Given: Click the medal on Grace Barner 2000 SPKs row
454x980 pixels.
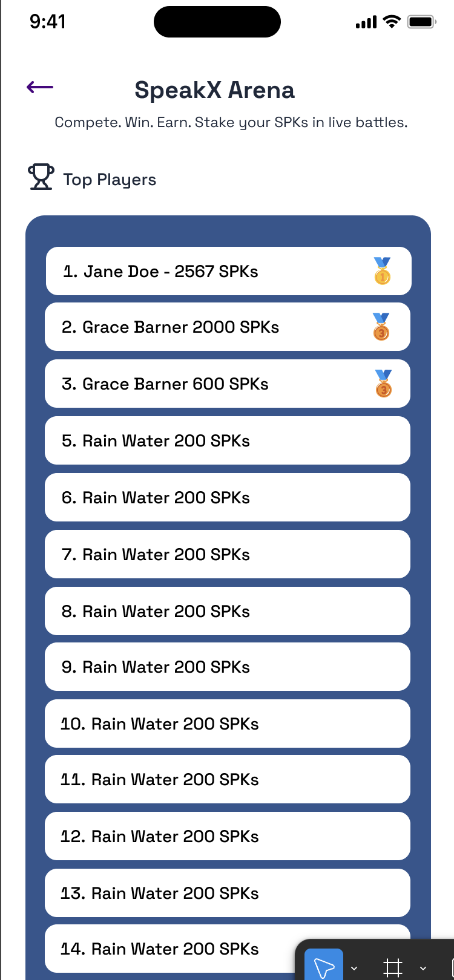Looking at the screenshot, I should 381,327.
